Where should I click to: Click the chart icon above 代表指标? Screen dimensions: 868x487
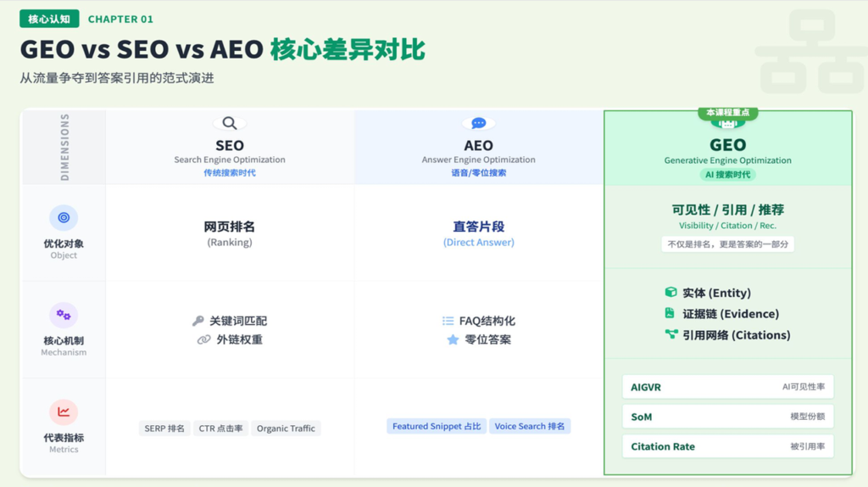click(x=64, y=412)
